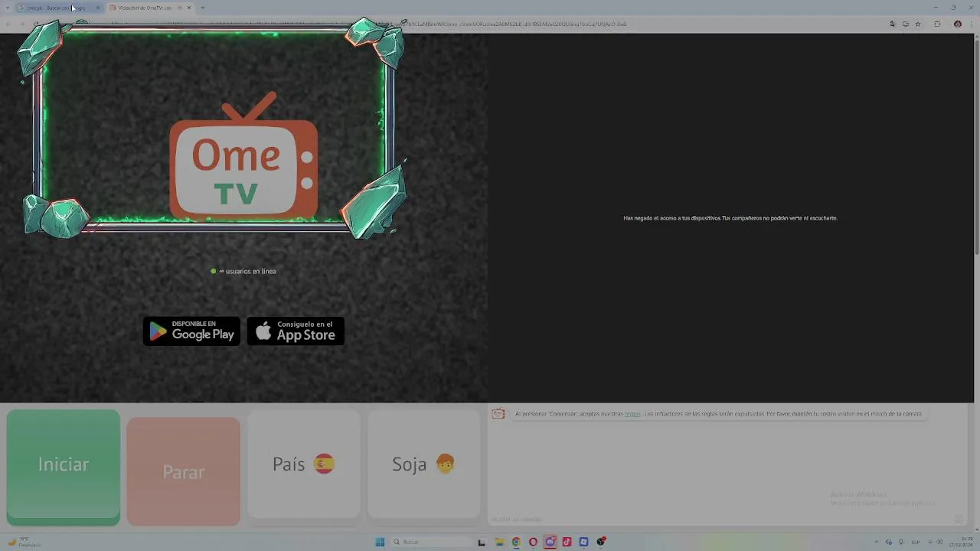Open the browser three-dot menu
Screen dimensions: 980x551
click(972, 24)
